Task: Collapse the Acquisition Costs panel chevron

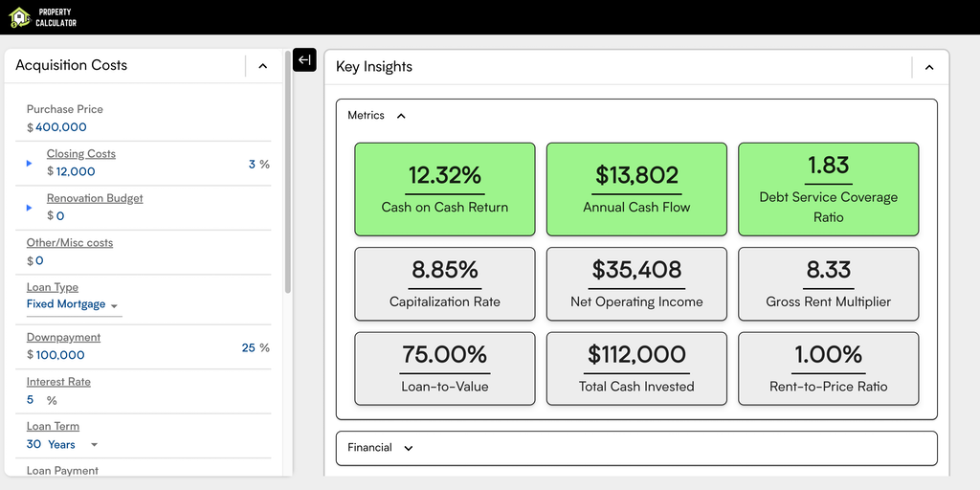Action: [x=263, y=66]
